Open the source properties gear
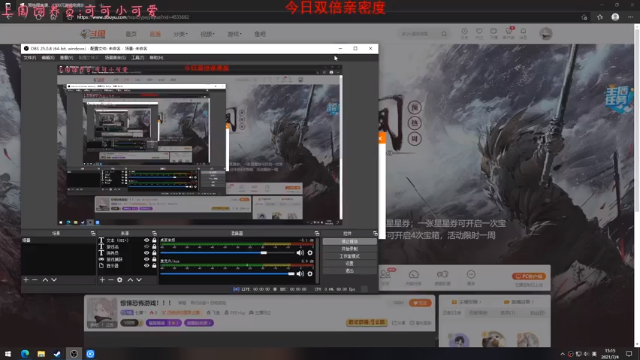This screenshot has width=640, height=360. (120, 280)
